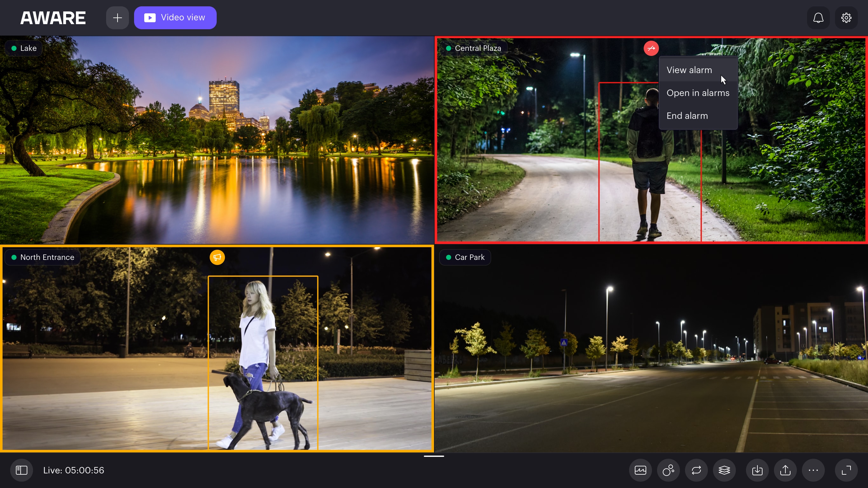Click the North Entrance camera label

[43, 257]
